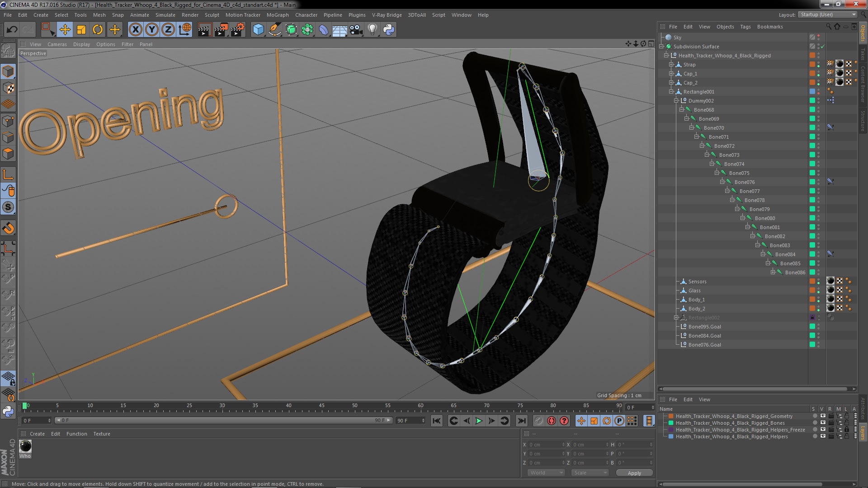The height and width of the screenshot is (488, 868).
Task: Open the Character menu
Action: point(306,15)
